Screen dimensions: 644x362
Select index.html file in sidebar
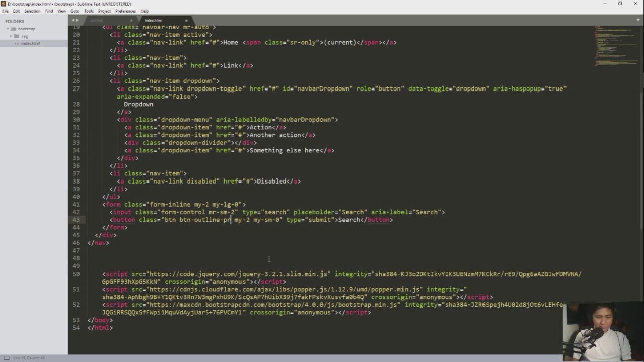point(30,43)
